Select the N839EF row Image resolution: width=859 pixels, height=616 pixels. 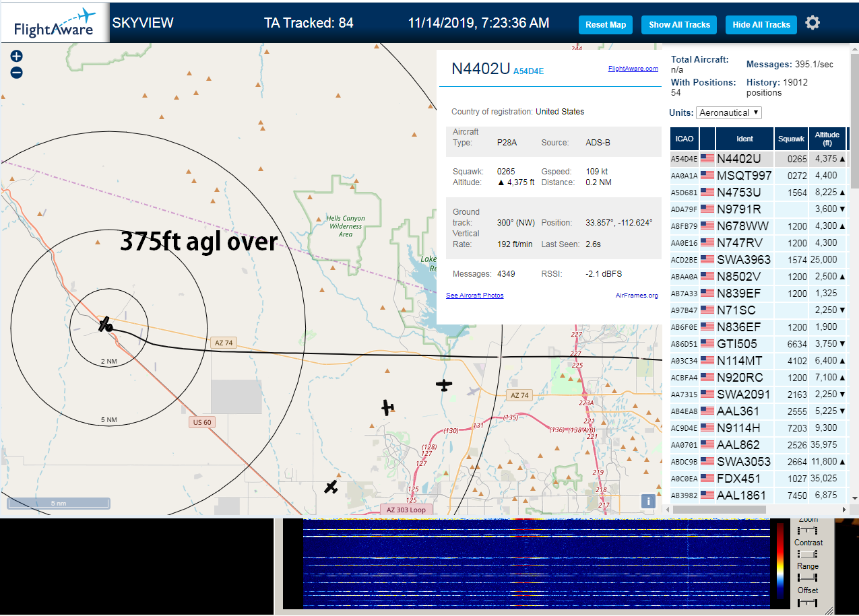click(x=759, y=294)
